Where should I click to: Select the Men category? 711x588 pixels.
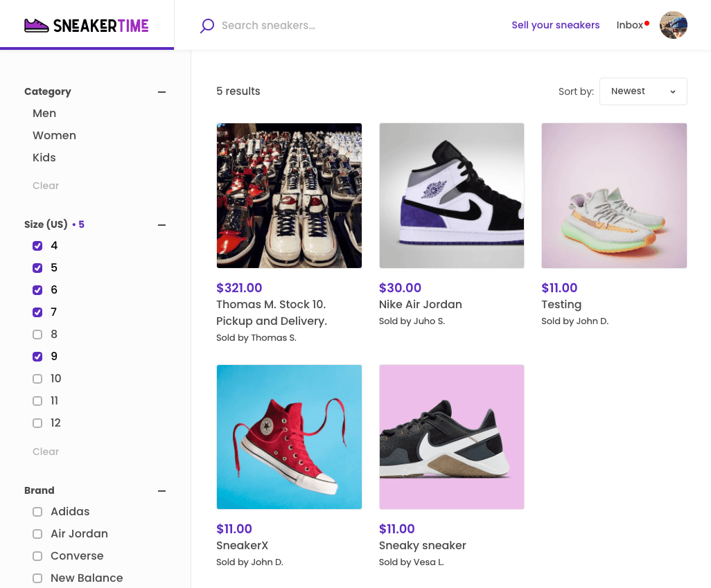44,114
